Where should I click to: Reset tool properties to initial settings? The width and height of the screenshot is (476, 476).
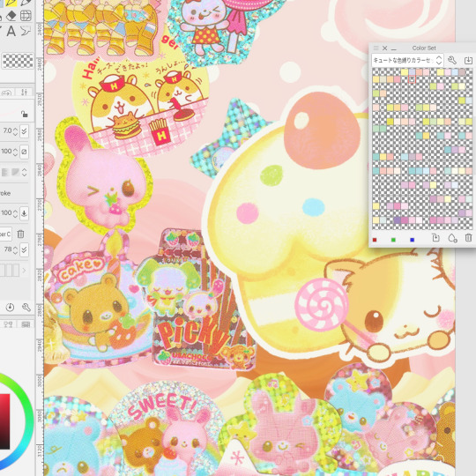pos(10,308)
